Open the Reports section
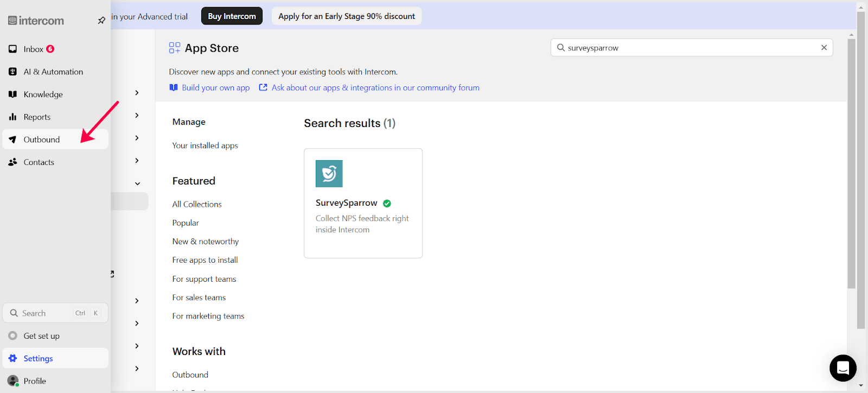The height and width of the screenshot is (393, 868). pyautogui.click(x=37, y=117)
